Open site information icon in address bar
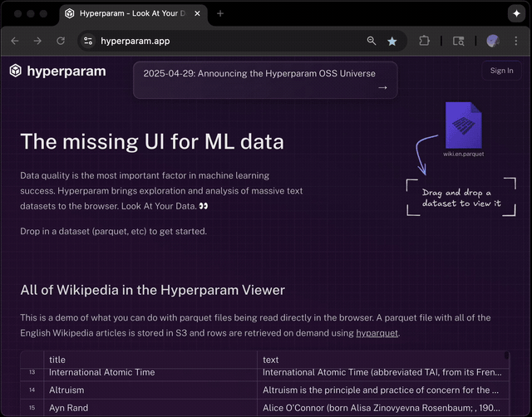532x417 pixels. pos(88,41)
